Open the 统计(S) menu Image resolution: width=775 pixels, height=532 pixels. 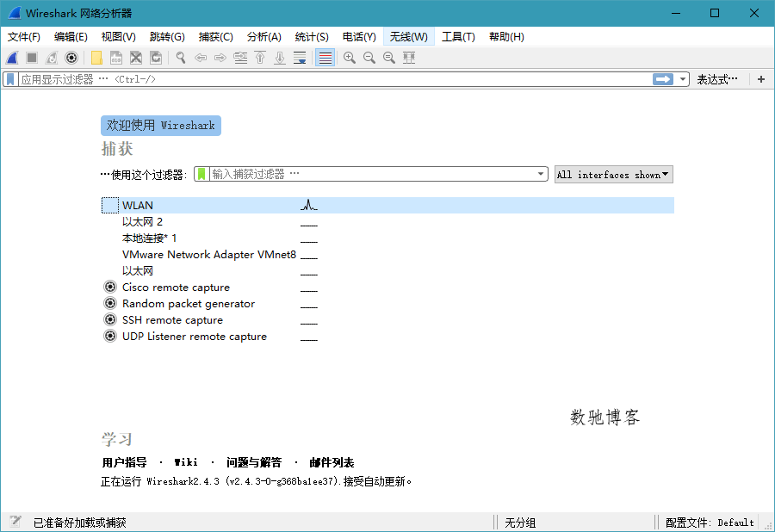(312, 36)
